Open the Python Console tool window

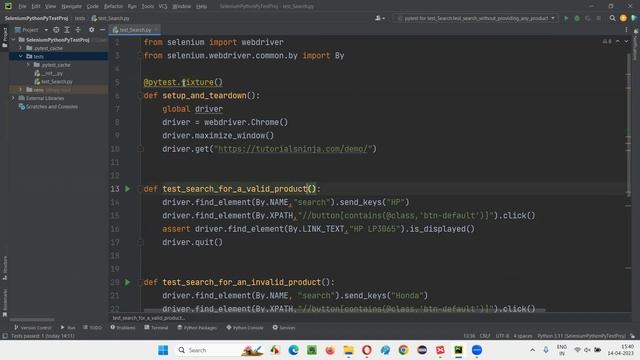[x=245, y=327]
